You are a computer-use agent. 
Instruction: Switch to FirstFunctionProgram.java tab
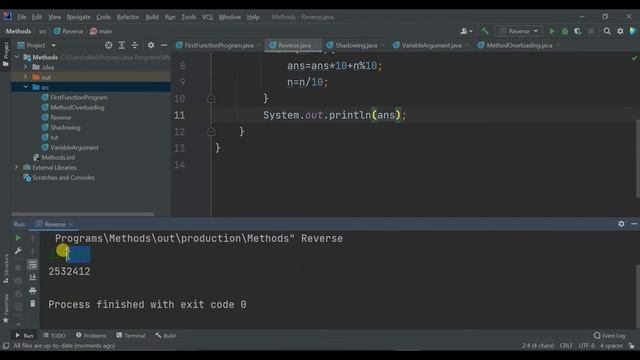click(x=218, y=45)
